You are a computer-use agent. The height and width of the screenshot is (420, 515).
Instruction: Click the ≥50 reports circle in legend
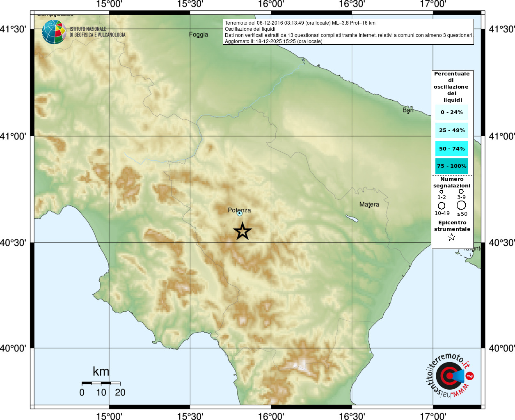point(462,205)
